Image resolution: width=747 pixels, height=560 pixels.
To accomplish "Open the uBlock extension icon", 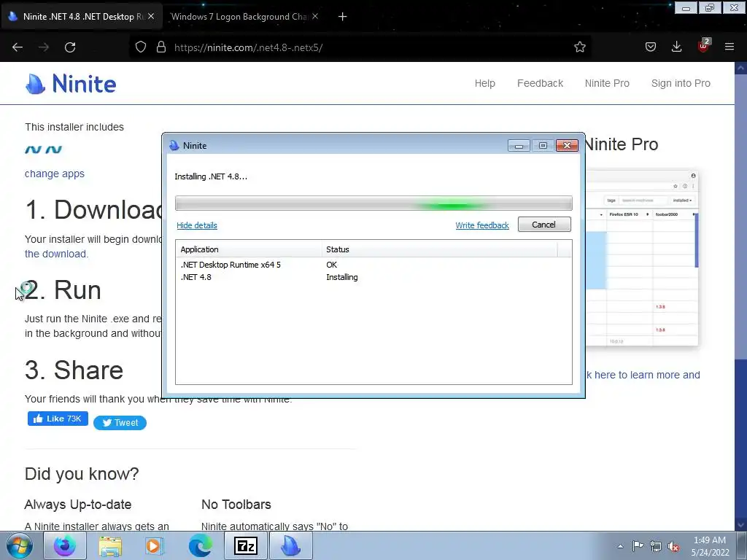I will click(x=703, y=46).
